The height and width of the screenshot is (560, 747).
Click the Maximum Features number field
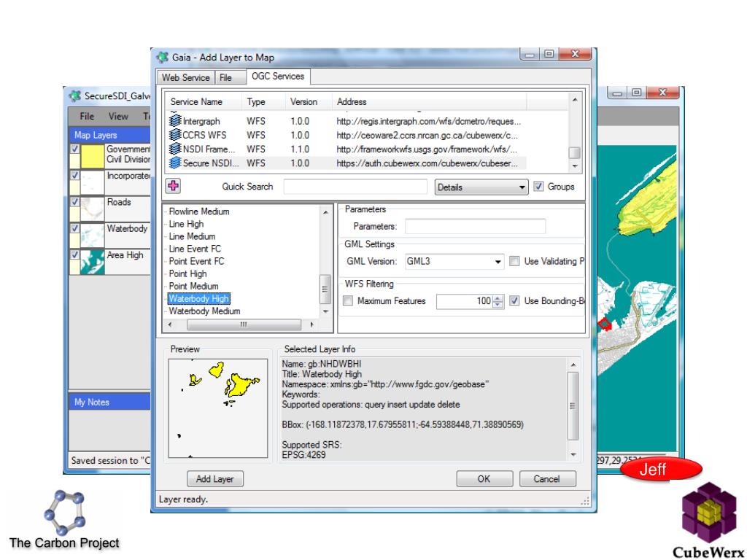tap(465, 301)
